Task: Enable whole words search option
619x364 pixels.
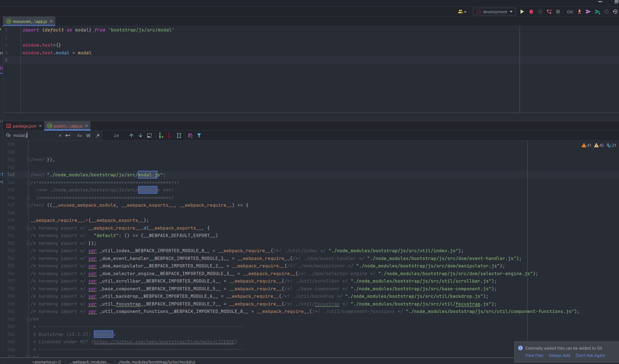Action: [x=88, y=135]
